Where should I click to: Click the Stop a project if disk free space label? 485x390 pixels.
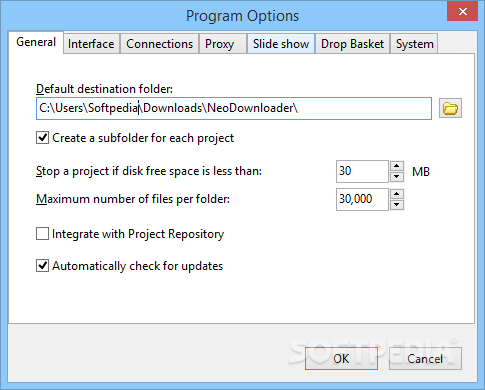(x=149, y=171)
